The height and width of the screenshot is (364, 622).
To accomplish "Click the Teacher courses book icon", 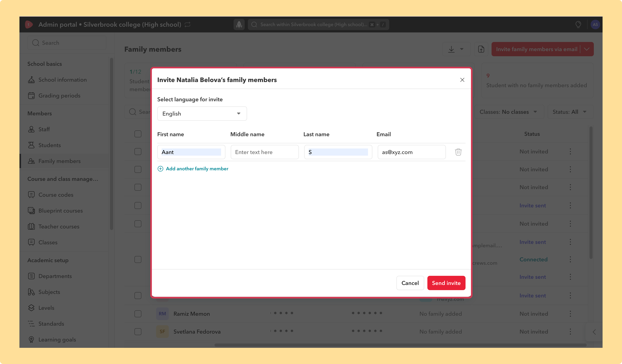I will [x=31, y=226].
